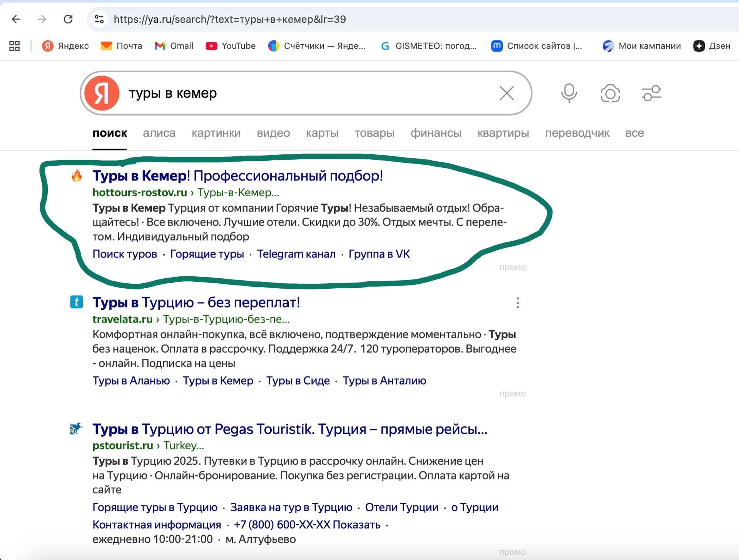Open the YouTube bookmark
Viewport: 739px width, 560px height.
point(231,46)
